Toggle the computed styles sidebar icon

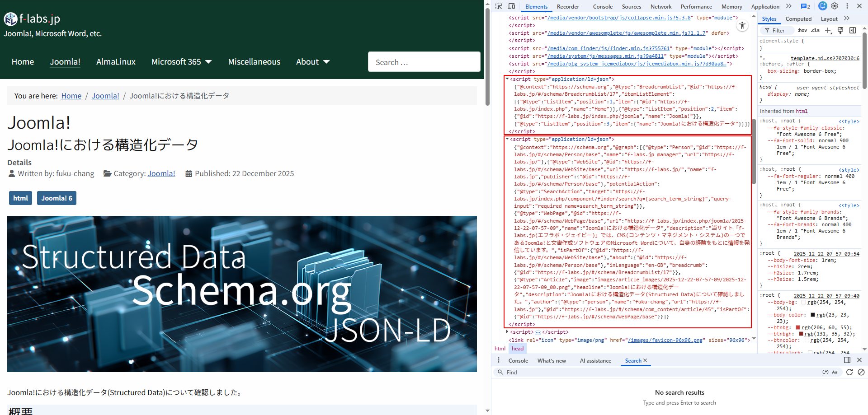[x=853, y=30]
